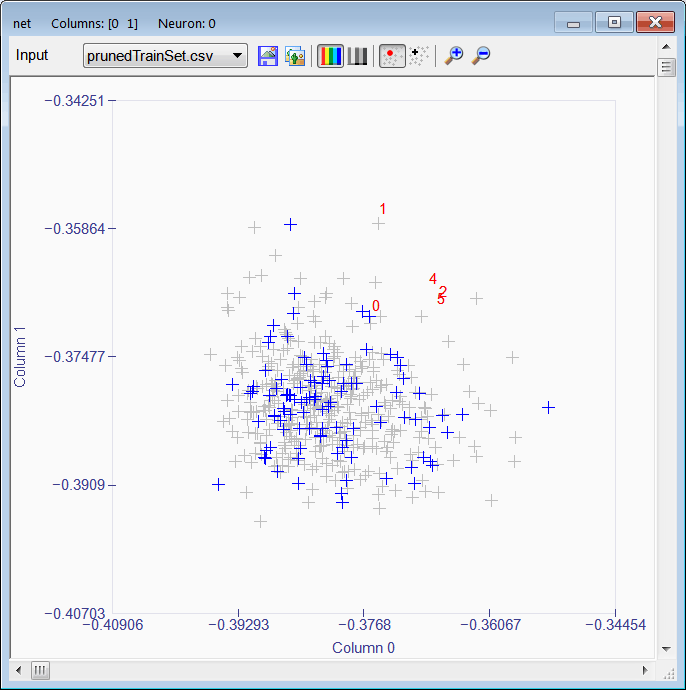The height and width of the screenshot is (690, 686).
Task: Click the horizontal scrollbar thumb
Action: (x=40, y=670)
